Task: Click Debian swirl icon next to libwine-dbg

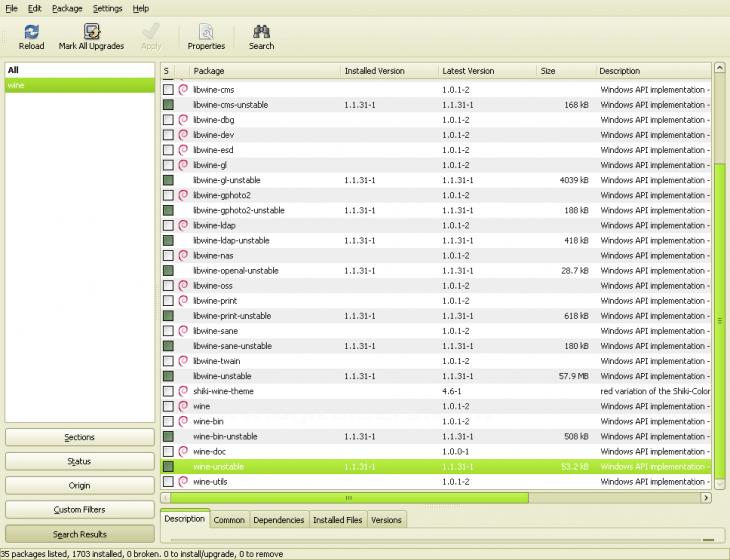Action: [x=183, y=120]
